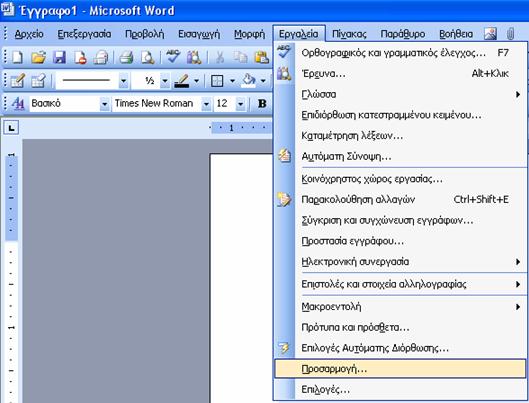Click in the Βασικό style name field

[x=64, y=104]
